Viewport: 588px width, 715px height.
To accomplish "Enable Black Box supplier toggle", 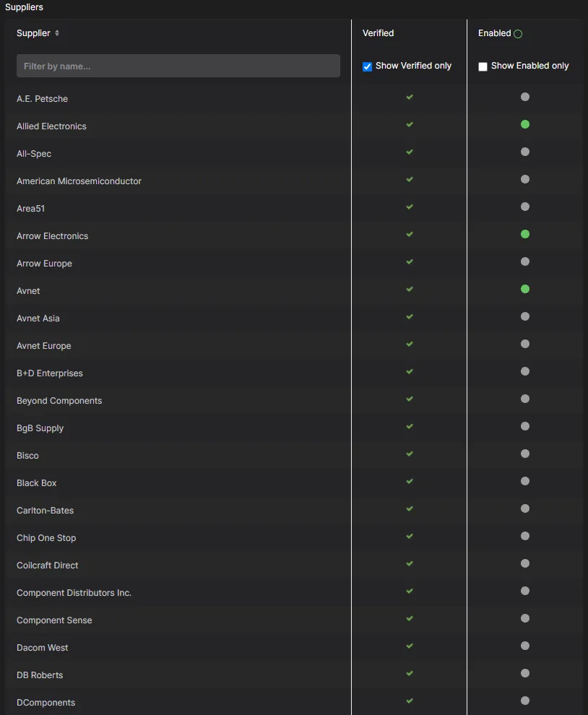I will point(525,481).
